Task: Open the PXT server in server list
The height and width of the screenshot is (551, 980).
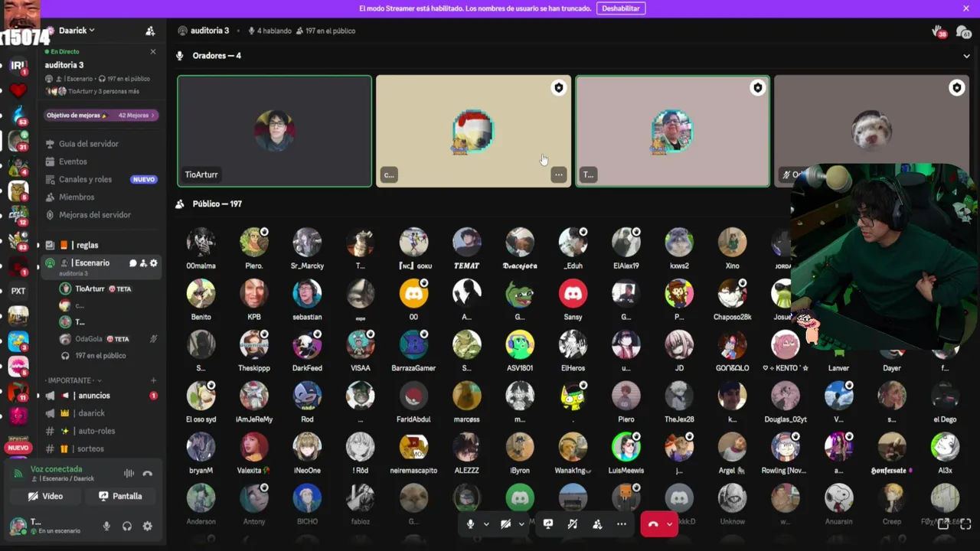Action: (18, 291)
